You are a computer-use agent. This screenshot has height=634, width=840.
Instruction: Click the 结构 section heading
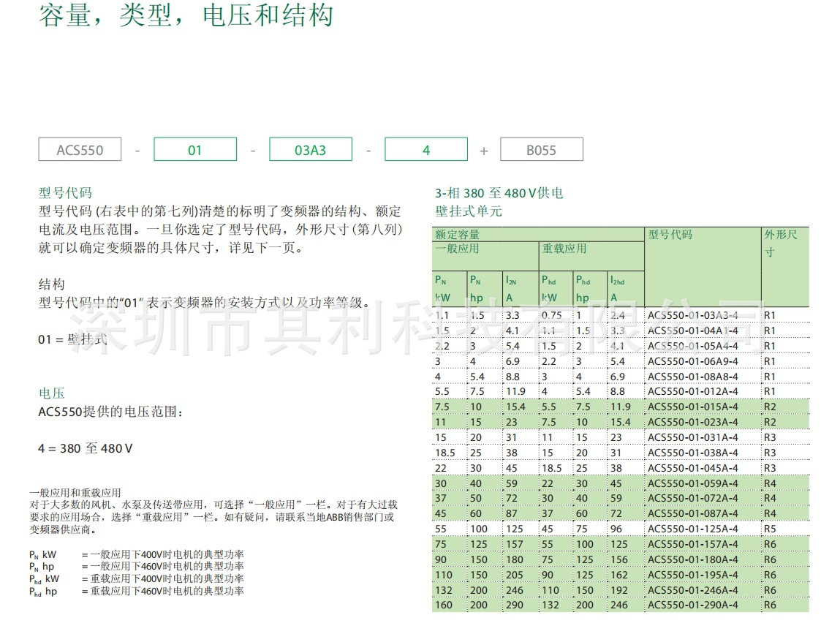51,284
